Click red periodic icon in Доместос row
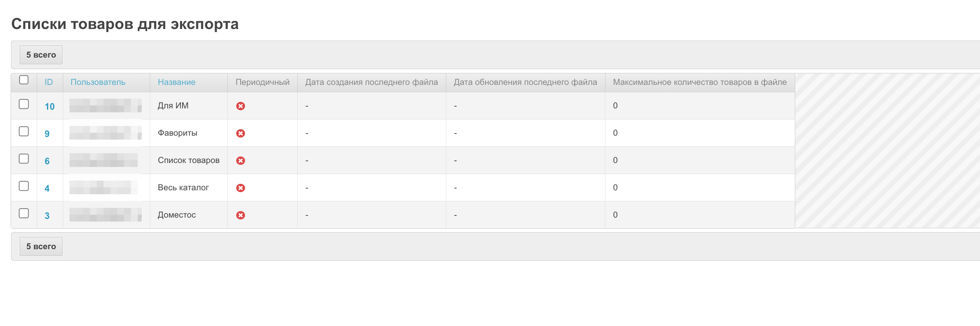Image resolution: width=980 pixels, height=326 pixels. [x=241, y=215]
